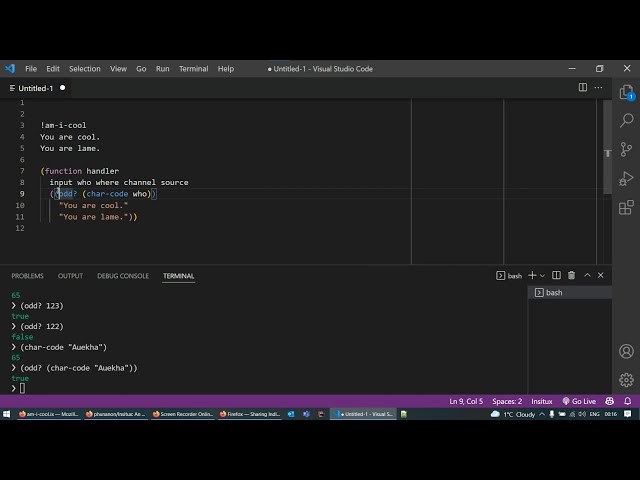
Task: Open the Selection menu
Action: tap(84, 69)
